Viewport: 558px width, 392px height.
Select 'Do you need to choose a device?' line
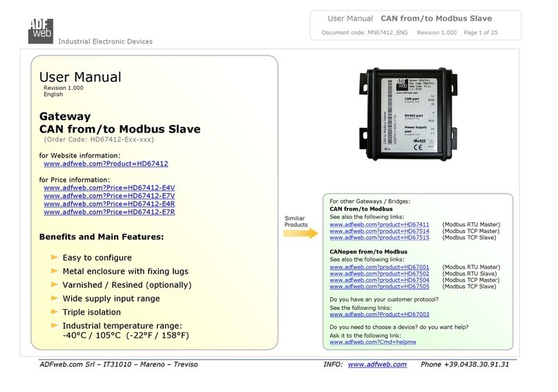pyautogui.click(x=399, y=327)
